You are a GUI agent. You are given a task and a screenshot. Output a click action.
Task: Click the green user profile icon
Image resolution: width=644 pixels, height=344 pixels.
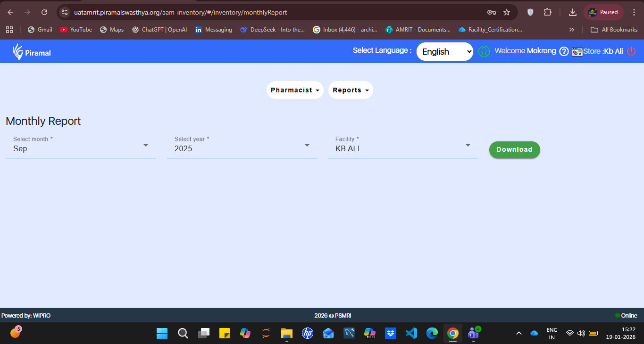pos(484,51)
